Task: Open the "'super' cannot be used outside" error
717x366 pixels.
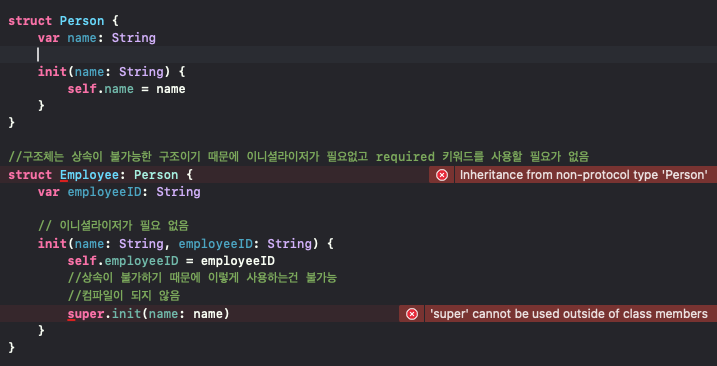Action: pos(569,314)
